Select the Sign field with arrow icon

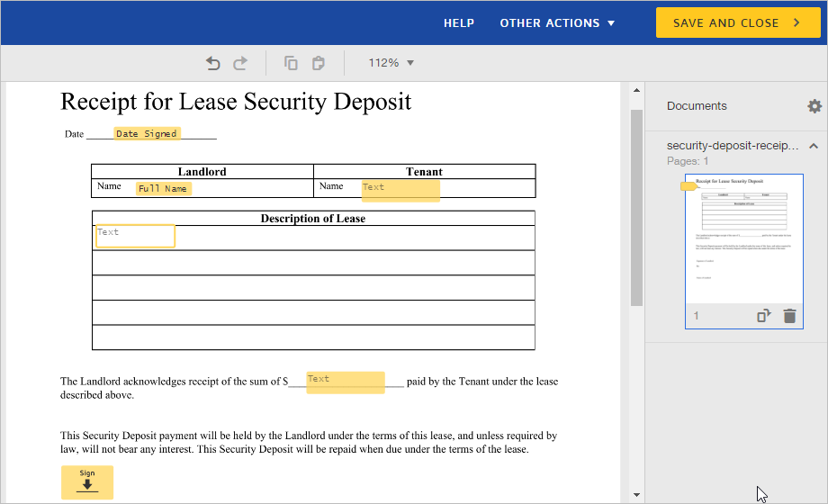pyautogui.click(x=87, y=481)
